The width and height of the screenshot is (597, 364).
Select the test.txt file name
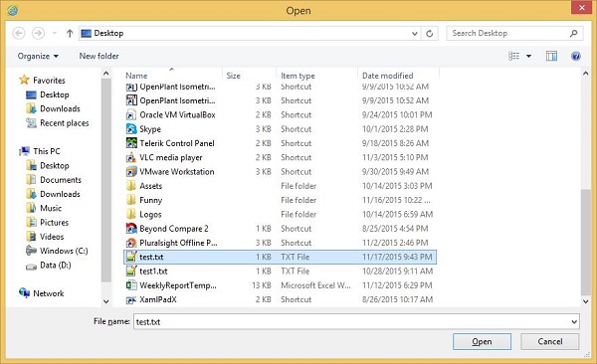[151, 257]
